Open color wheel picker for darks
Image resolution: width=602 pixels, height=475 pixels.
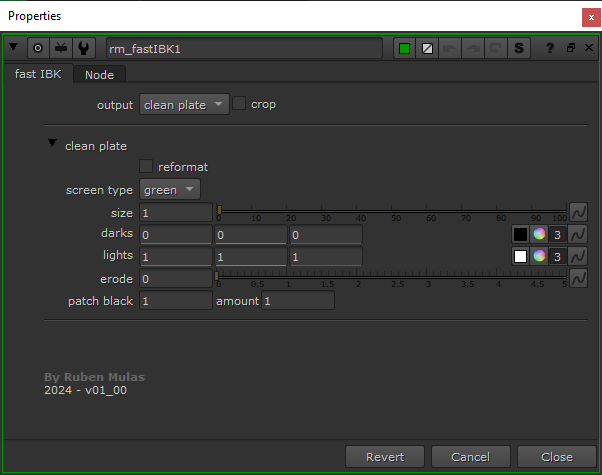click(539, 234)
